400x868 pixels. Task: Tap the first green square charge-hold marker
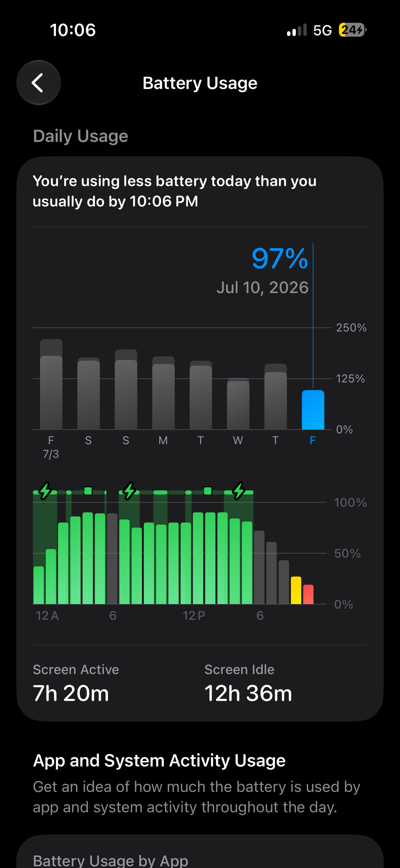tap(88, 491)
